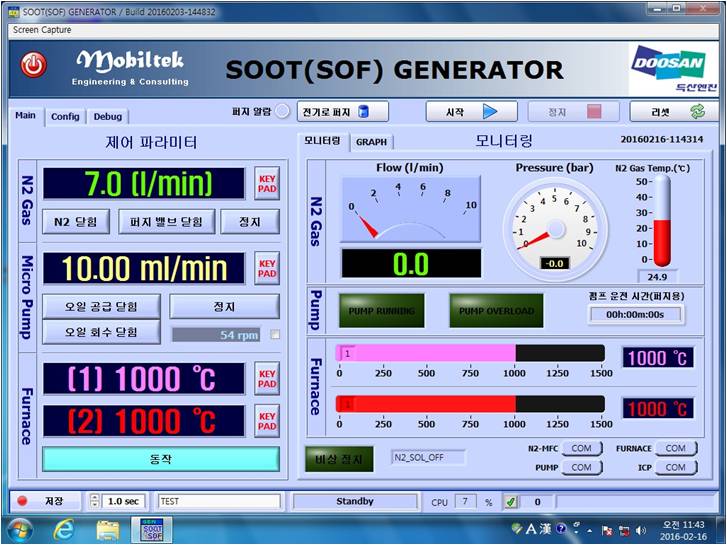Open File Explorer folder on taskbar
This screenshot has height=545, width=727.
point(108,531)
